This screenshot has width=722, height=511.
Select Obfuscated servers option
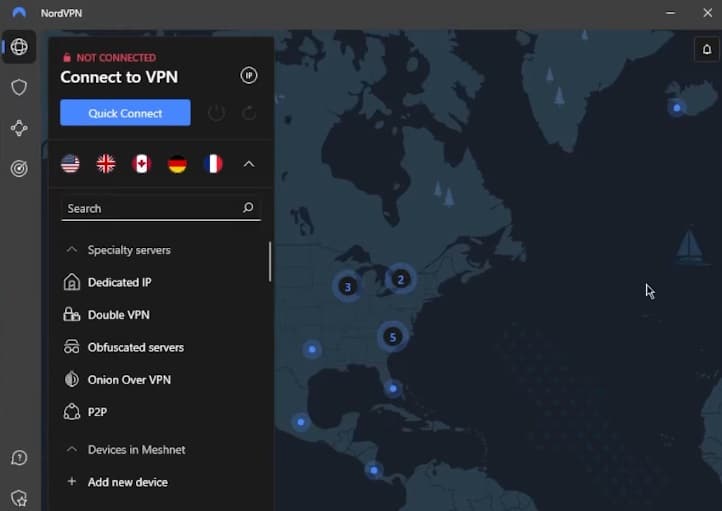click(x=136, y=347)
